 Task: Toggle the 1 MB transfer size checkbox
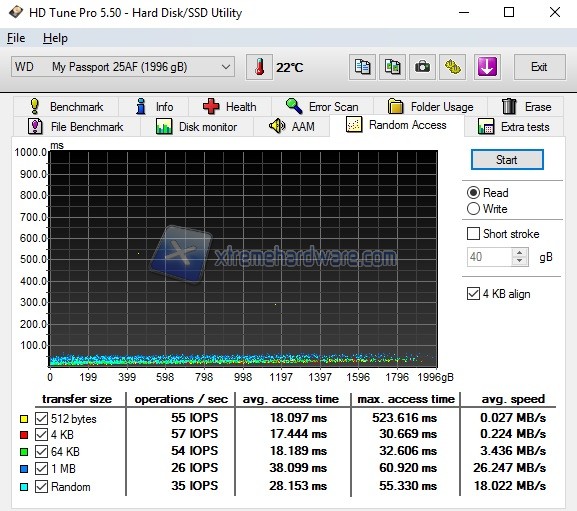(x=41, y=468)
